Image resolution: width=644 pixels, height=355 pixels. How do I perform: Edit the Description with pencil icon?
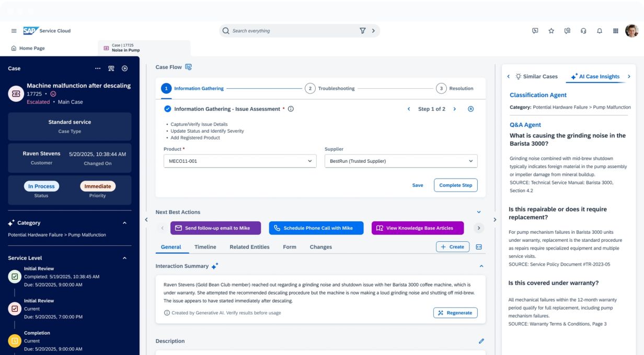click(x=481, y=341)
